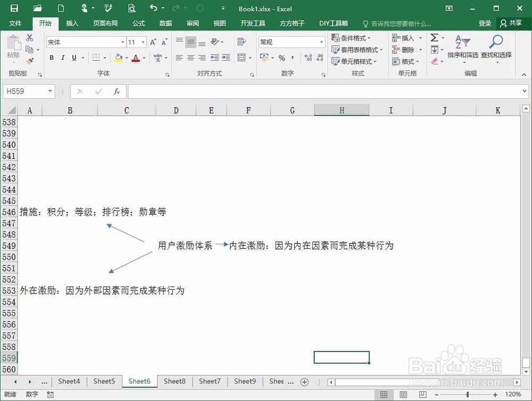
Task: Click the 共享 Share button
Action: click(511, 23)
